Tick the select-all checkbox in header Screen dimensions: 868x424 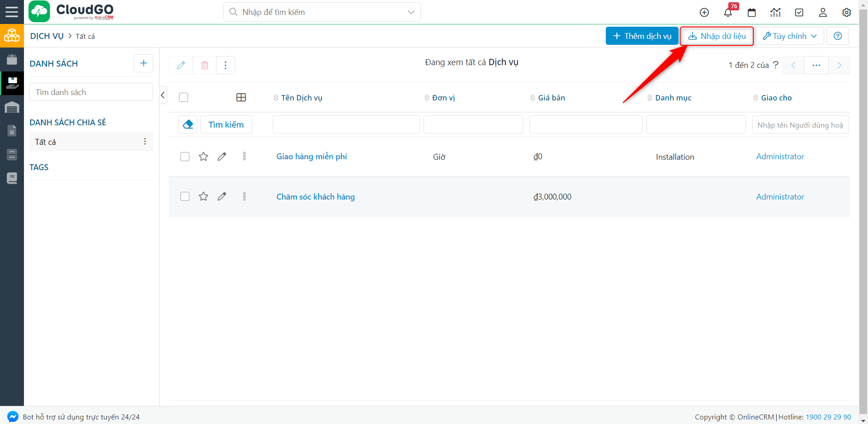pos(184,97)
